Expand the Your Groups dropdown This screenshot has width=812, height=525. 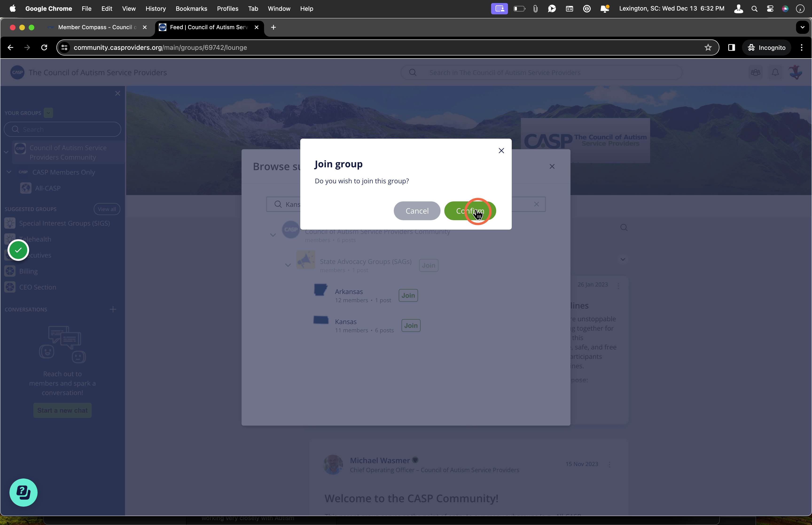click(48, 113)
